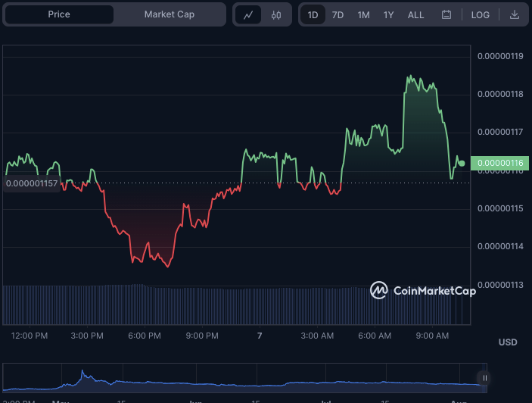The image size is (532, 403).
Task: Switch to line chart view icon
Action: (248, 14)
